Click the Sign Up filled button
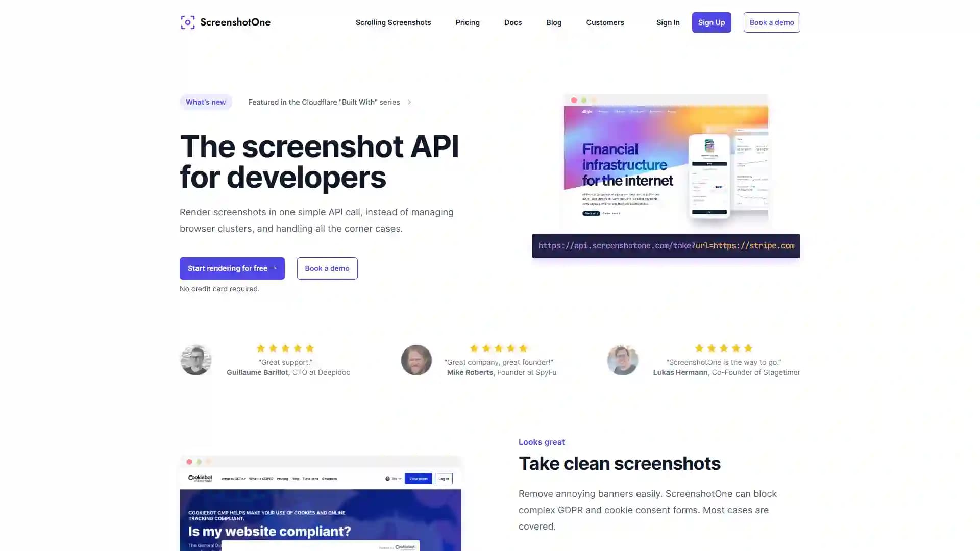This screenshot has height=551, width=980. 712,22
